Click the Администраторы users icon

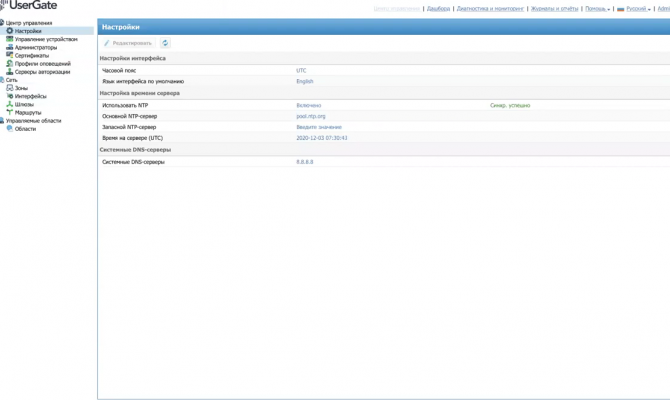[9, 47]
